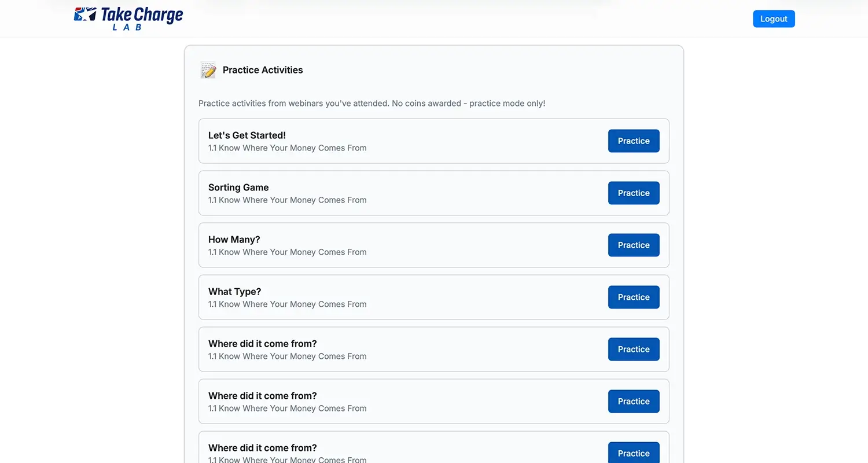Click the LAB text in the logo
This screenshot has height=463, width=868.
(x=127, y=27)
